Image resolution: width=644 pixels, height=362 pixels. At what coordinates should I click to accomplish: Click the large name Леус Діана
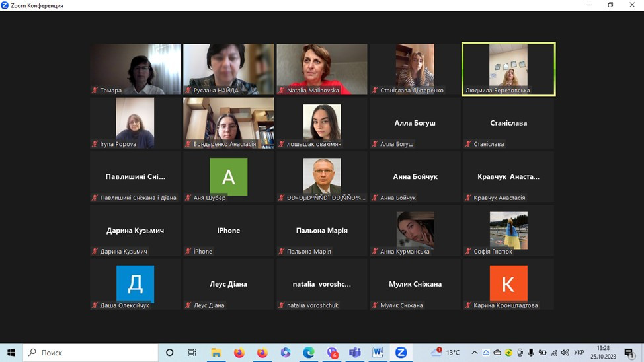[228, 284]
